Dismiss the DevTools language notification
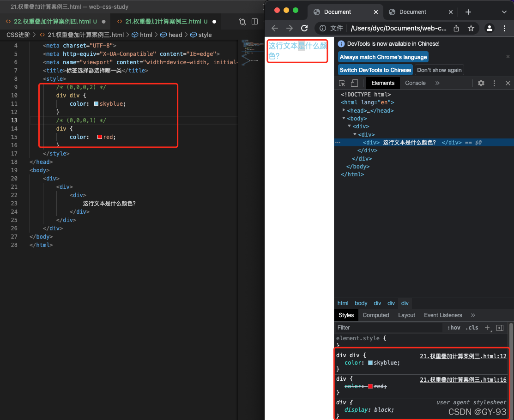 (508, 57)
